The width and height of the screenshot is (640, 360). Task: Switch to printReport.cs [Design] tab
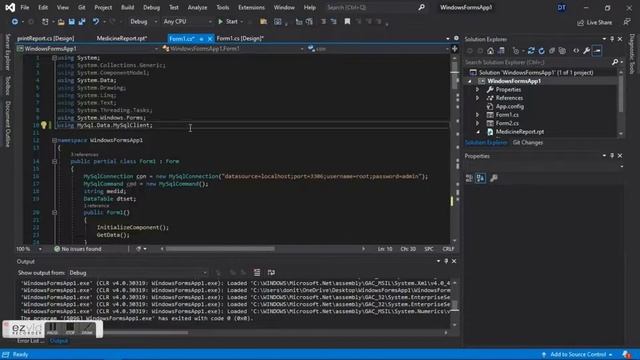point(46,38)
